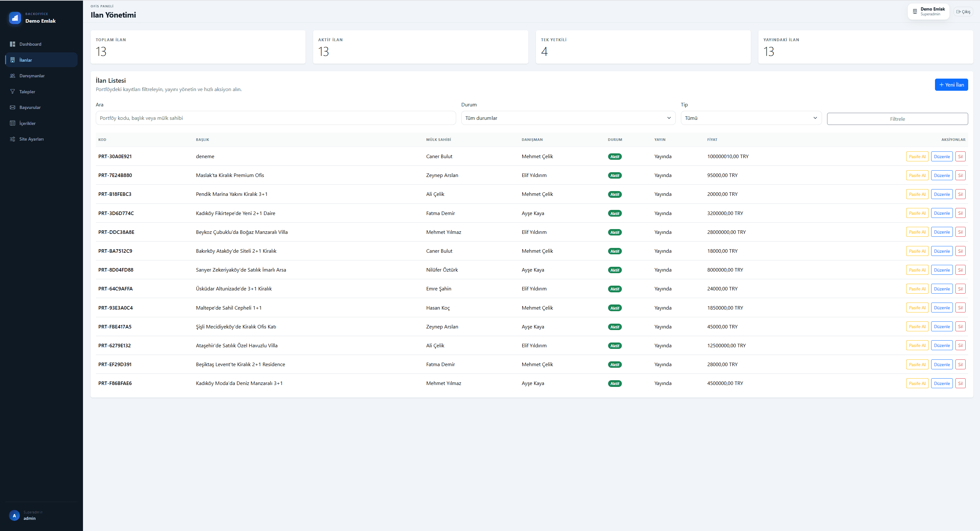Open Site Ayarları from sidebar
This screenshot has width=980, height=531.
31,139
